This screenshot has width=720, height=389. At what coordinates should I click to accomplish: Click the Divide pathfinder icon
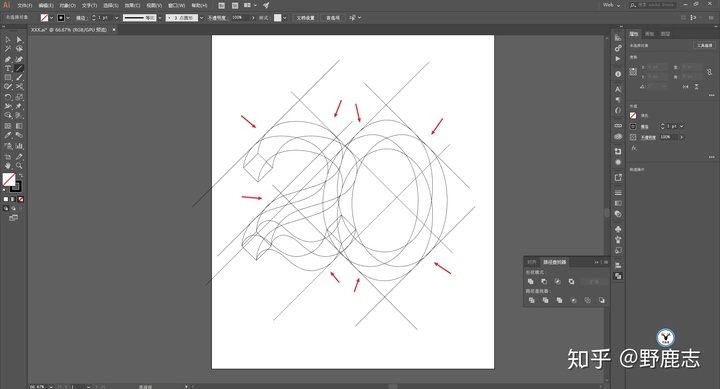(532, 300)
